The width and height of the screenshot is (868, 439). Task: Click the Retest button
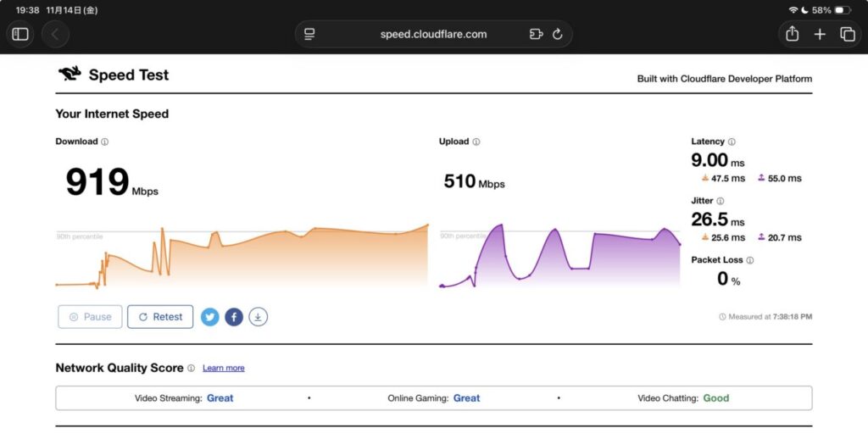160,317
